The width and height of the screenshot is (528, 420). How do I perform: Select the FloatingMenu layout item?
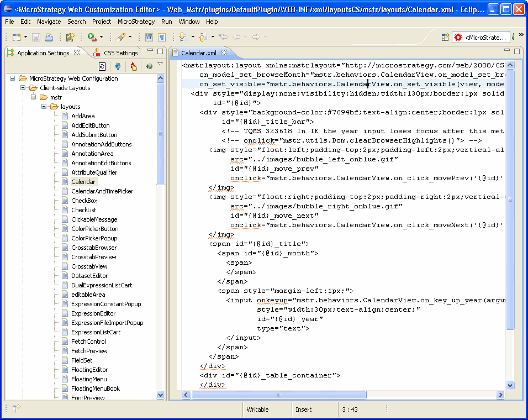tap(89, 379)
